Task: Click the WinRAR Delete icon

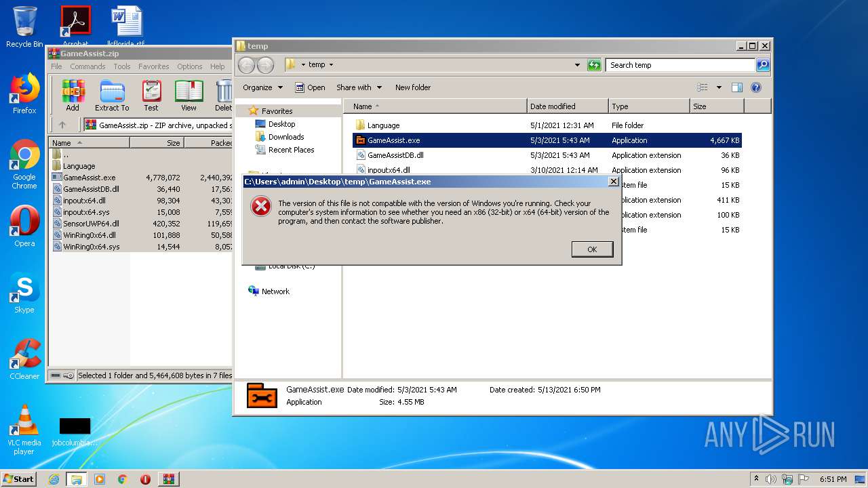Action: coord(222,96)
